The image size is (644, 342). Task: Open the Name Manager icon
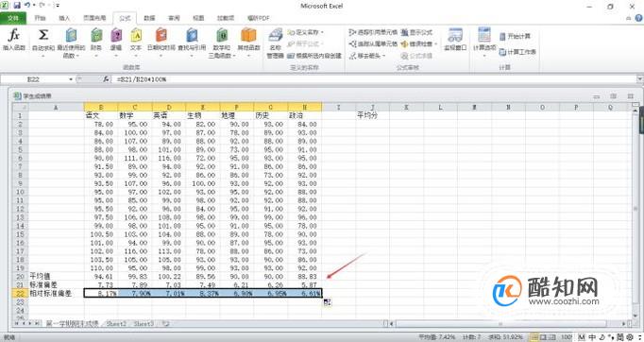(275, 43)
